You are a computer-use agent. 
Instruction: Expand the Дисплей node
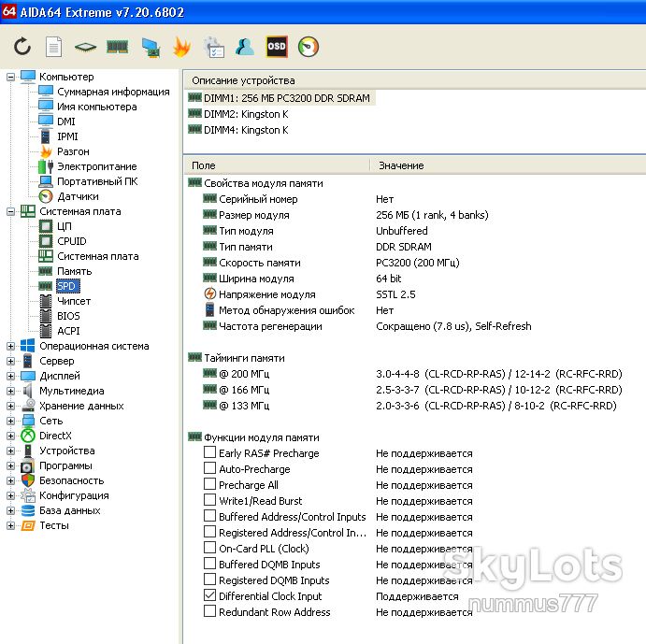click(x=10, y=376)
